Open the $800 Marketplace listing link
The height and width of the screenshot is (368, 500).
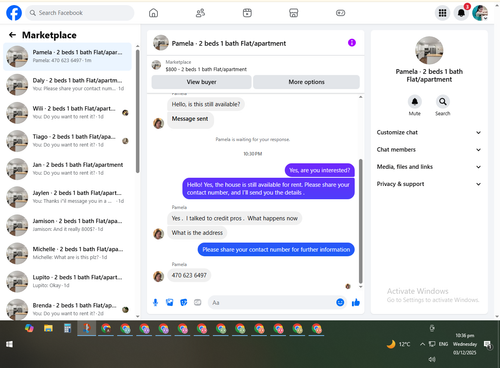(x=206, y=69)
